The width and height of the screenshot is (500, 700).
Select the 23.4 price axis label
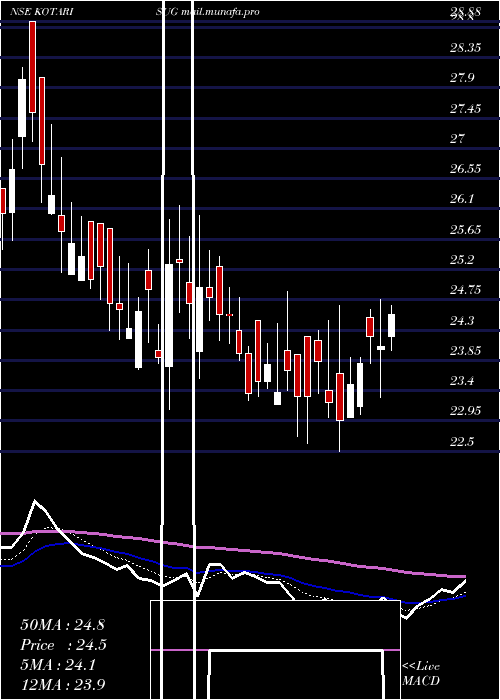click(x=462, y=381)
